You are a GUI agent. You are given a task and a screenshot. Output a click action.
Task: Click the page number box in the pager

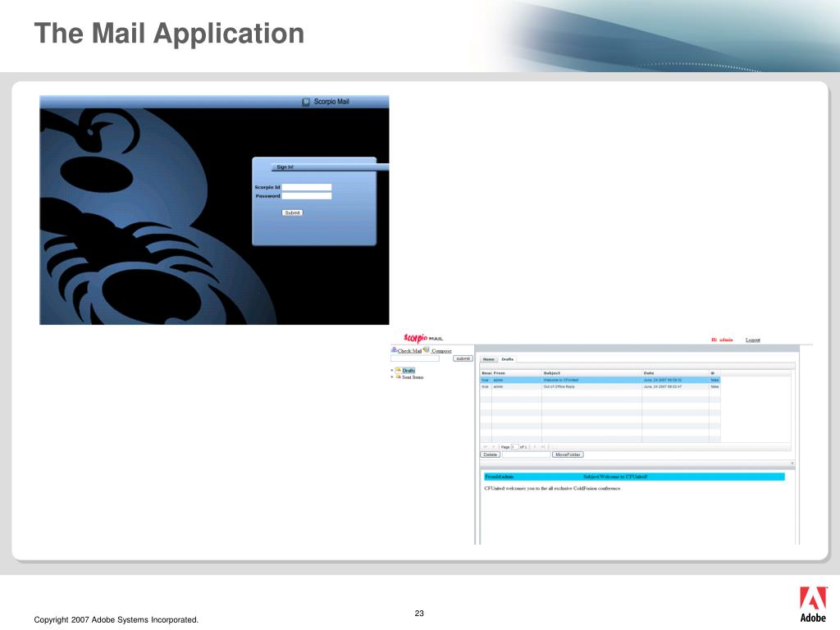[x=515, y=447]
